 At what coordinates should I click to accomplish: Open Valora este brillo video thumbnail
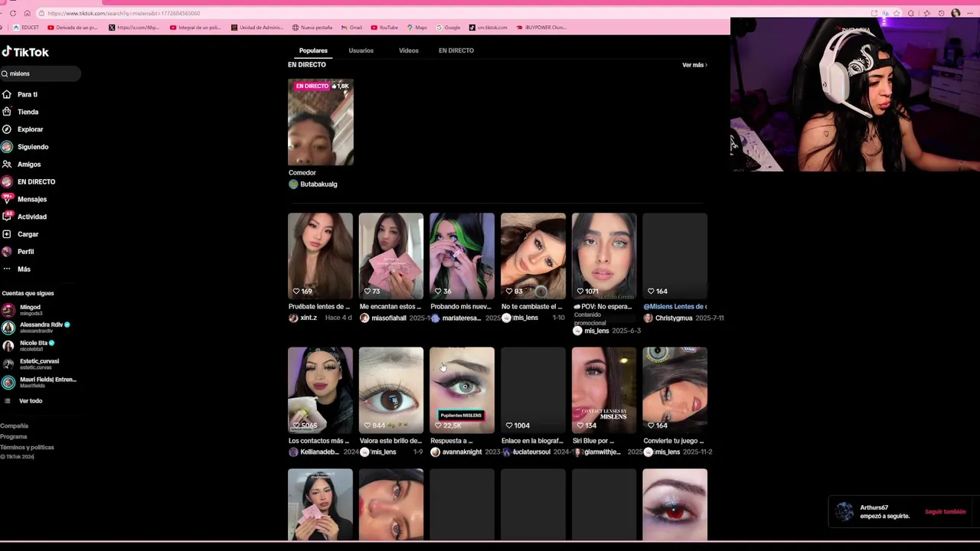coord(391,390)
